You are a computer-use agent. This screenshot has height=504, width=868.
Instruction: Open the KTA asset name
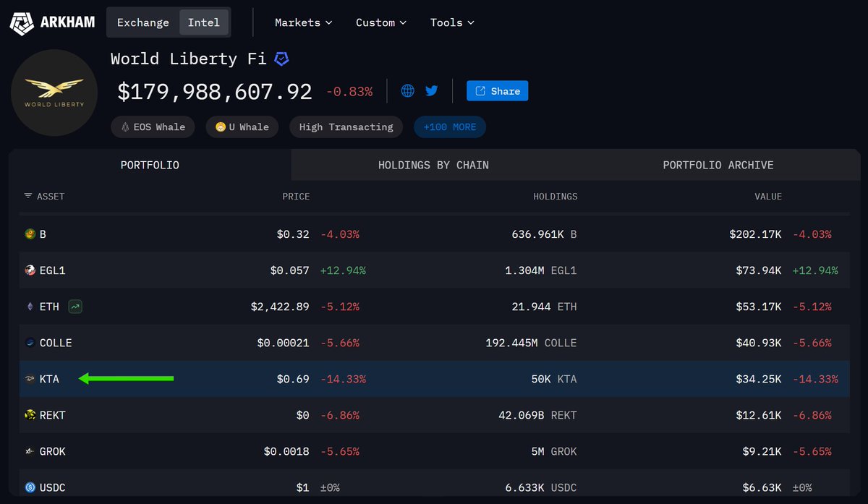click(x=49, y=379)
